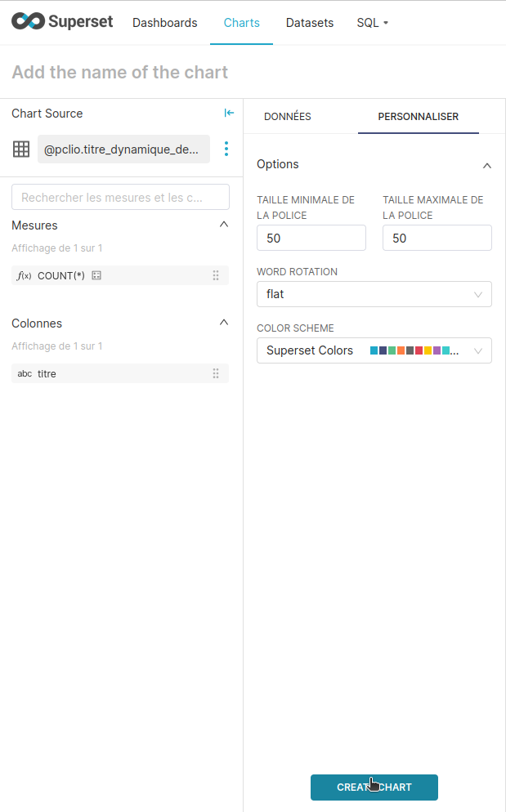This screenshot has height=812, width=506.
Task: Collapse the Chart Source panel arrow icon
Action: (x=229, y=114)
